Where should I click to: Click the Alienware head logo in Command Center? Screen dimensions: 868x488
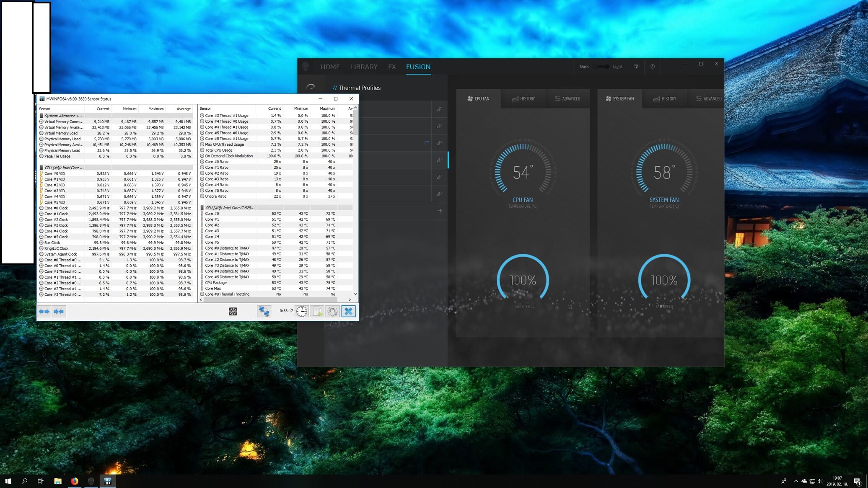306,67
